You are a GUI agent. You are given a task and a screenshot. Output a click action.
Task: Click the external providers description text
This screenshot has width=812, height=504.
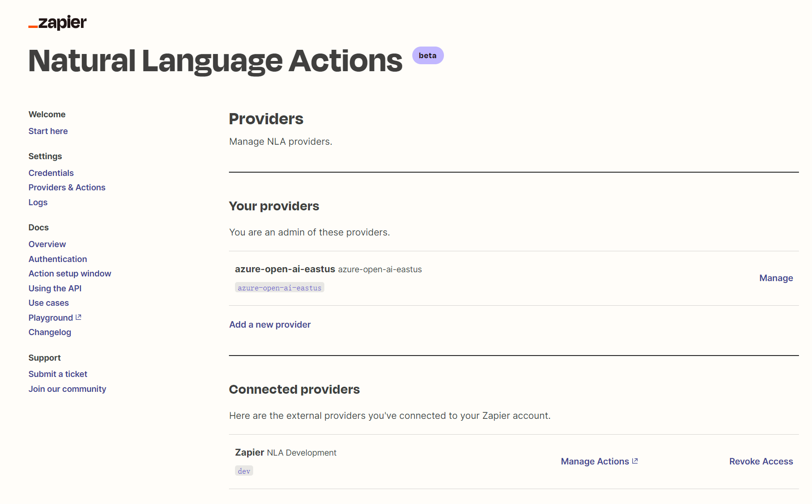pyautogui.click(x=390, y=416)
